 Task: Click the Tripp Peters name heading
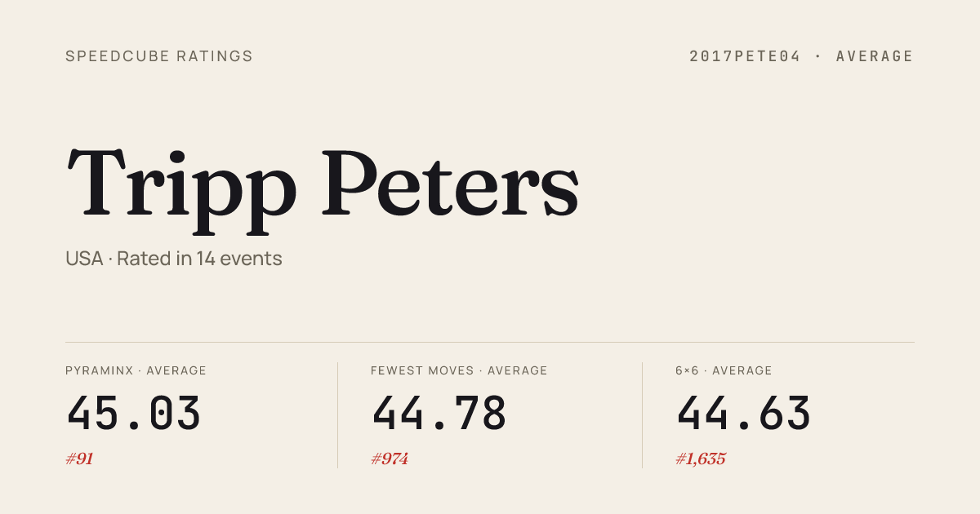(323, 184)
